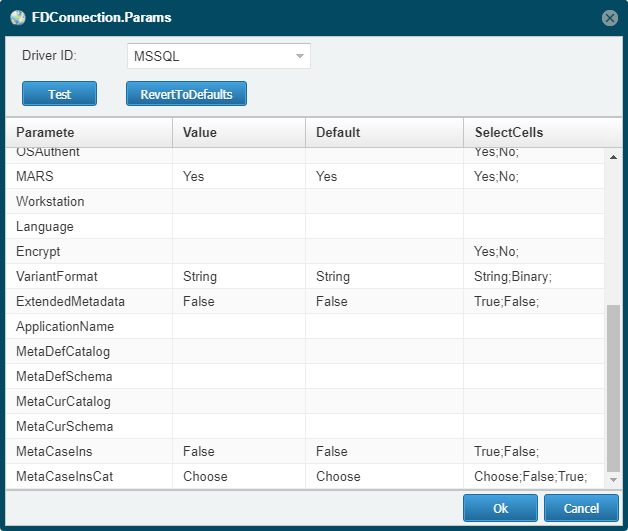The width and height of the screenshot is (628, 531).
Task: Click the VariantFormat value cell
Action: (x=239, y=276)
